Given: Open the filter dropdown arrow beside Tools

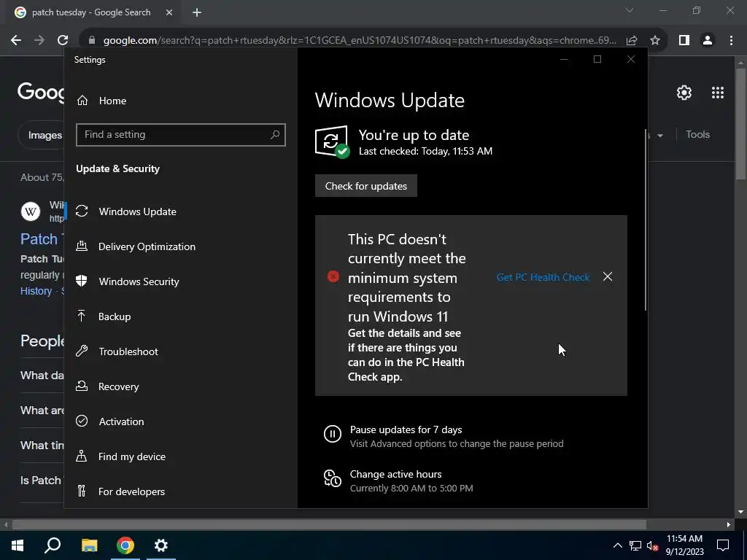Looking at the screenshot, I should 659,136.
